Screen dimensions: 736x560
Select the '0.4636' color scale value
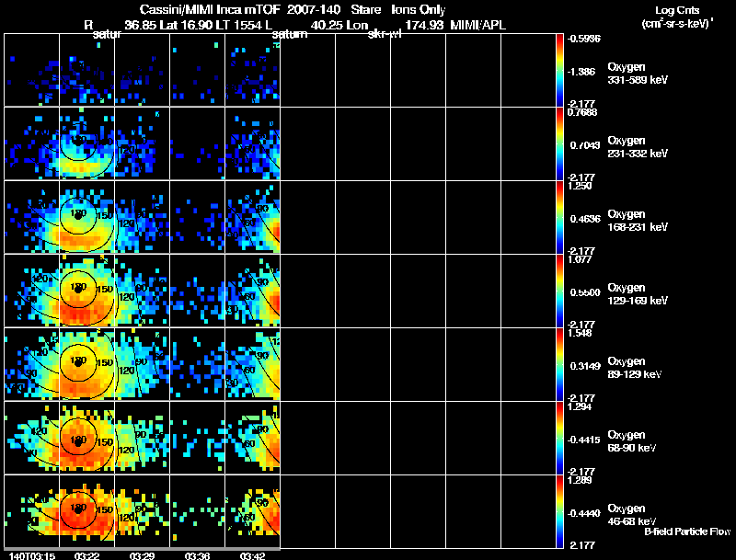(x=585, y=219)
